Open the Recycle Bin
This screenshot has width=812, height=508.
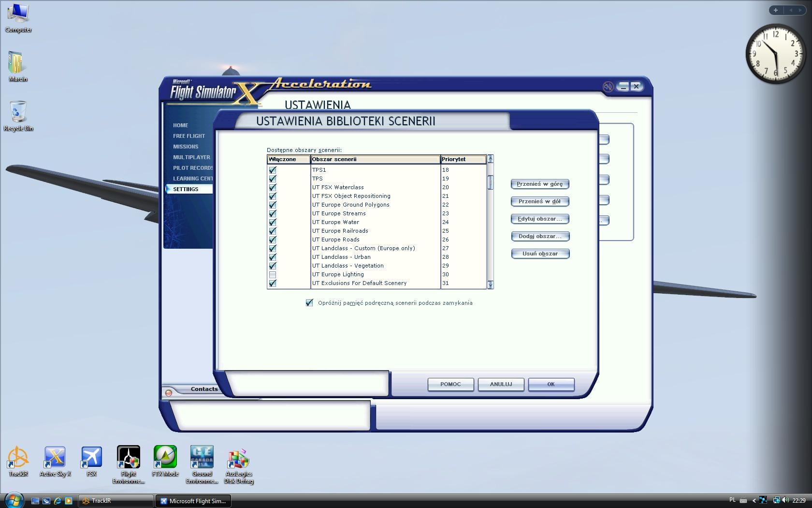tap(18, 113)
